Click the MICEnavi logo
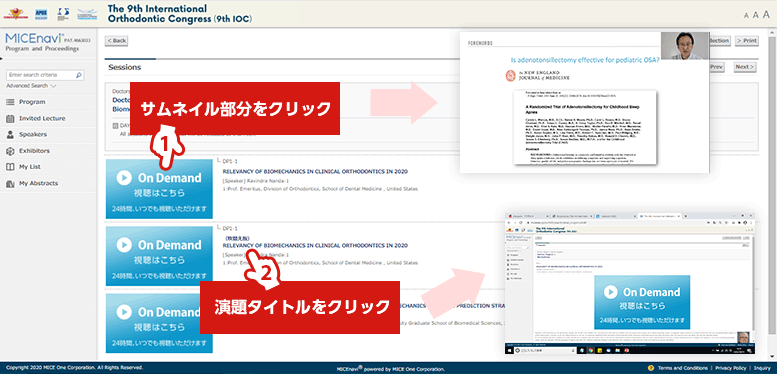 pos(35,38)
